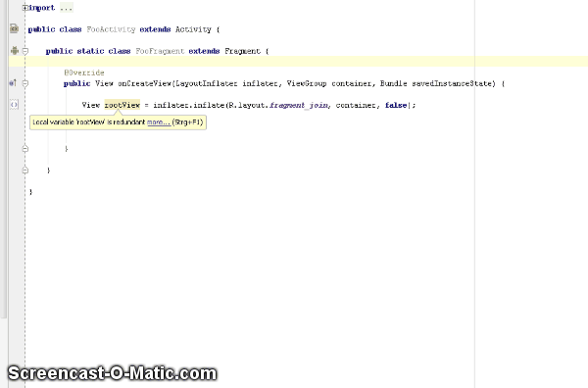Open the 'more...' link in inspection tooltip
Image resolution: width=588 pixels, height=388 pixels.
159,122
